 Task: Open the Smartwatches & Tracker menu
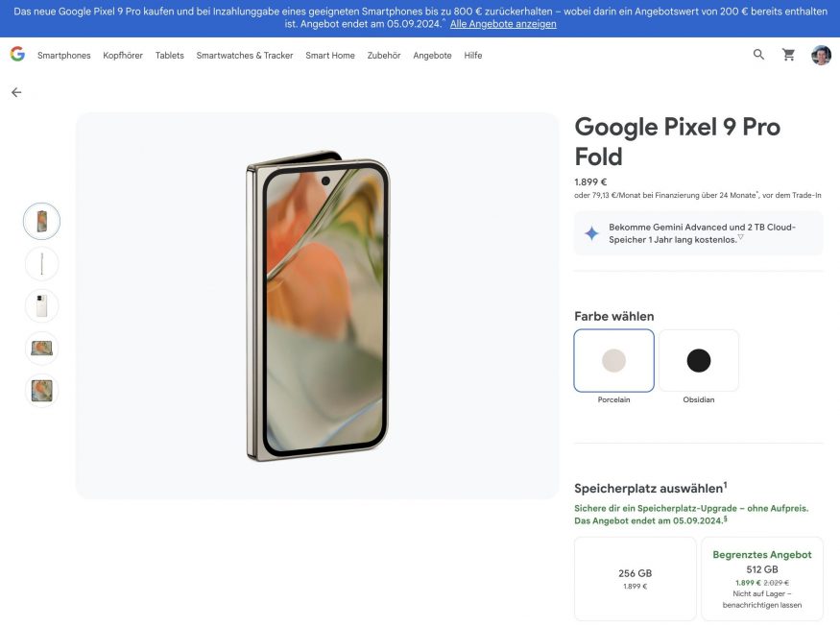pos(245,56)
